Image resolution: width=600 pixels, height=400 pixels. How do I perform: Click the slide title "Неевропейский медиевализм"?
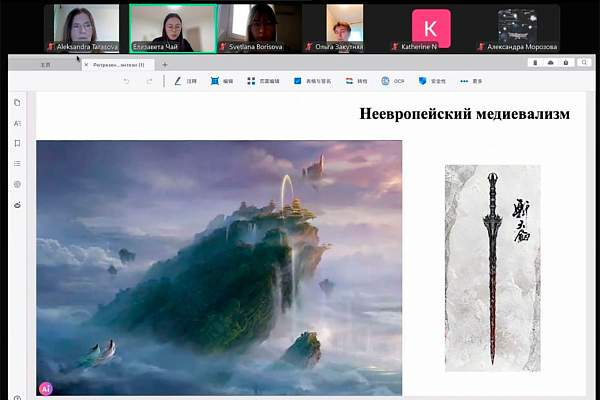tap(465, 114)
